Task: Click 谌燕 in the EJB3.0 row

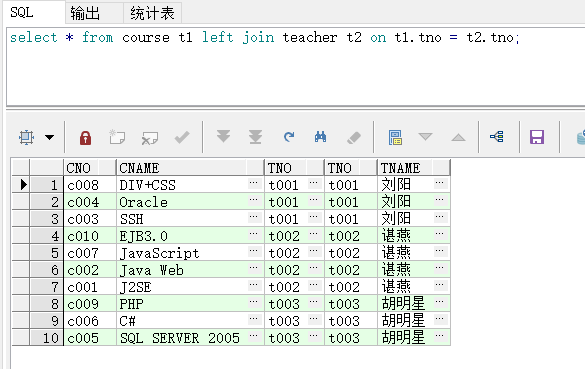Action: tap(396, 236)
